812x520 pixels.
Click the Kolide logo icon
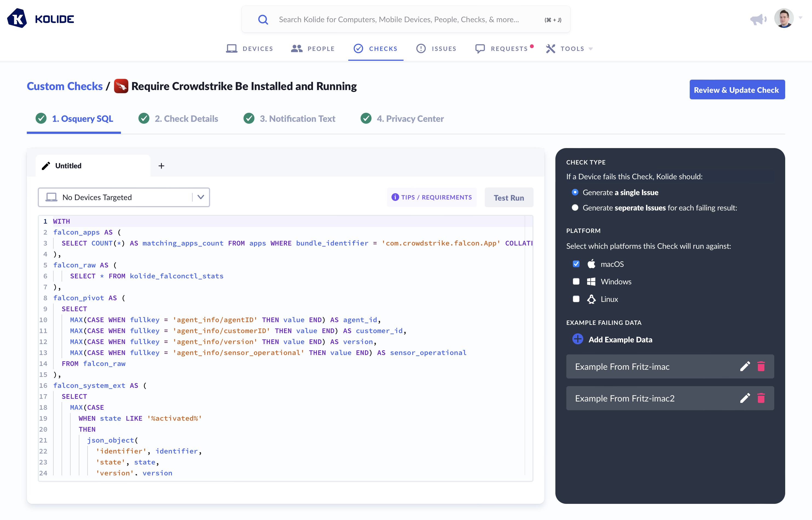pyautogui.click(x=17, y=19)
